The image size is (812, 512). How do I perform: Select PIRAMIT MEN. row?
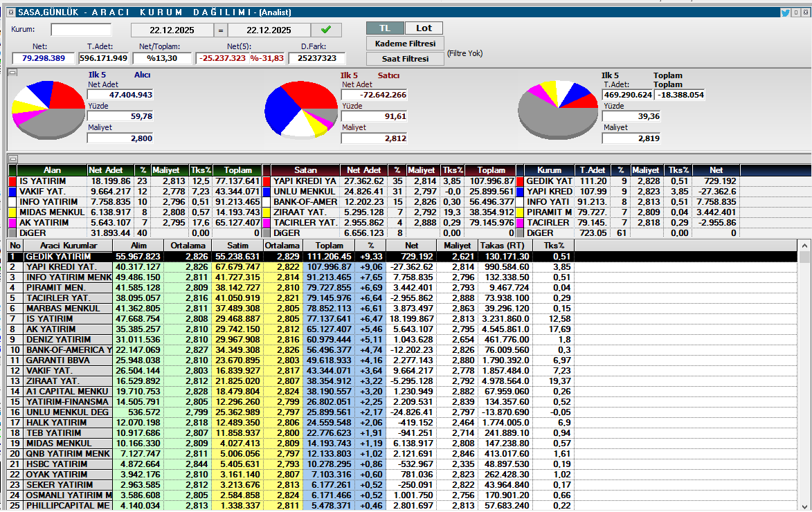[402, 288]
